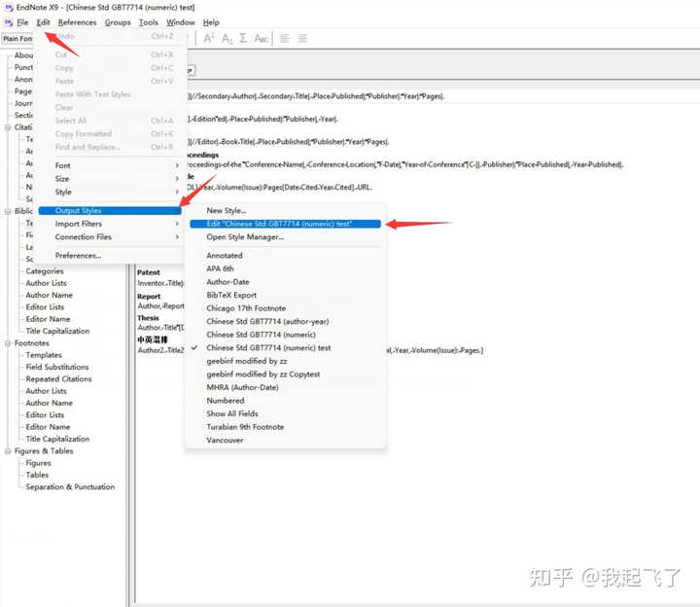Select Tables tree item
This screenshot has width=700, height=607.
coord(37,475)
